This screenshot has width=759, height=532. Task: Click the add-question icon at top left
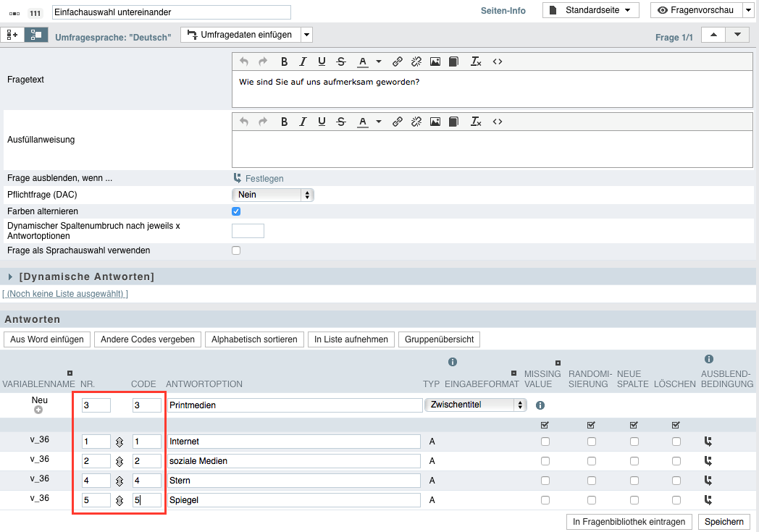[x=12, y=35]
